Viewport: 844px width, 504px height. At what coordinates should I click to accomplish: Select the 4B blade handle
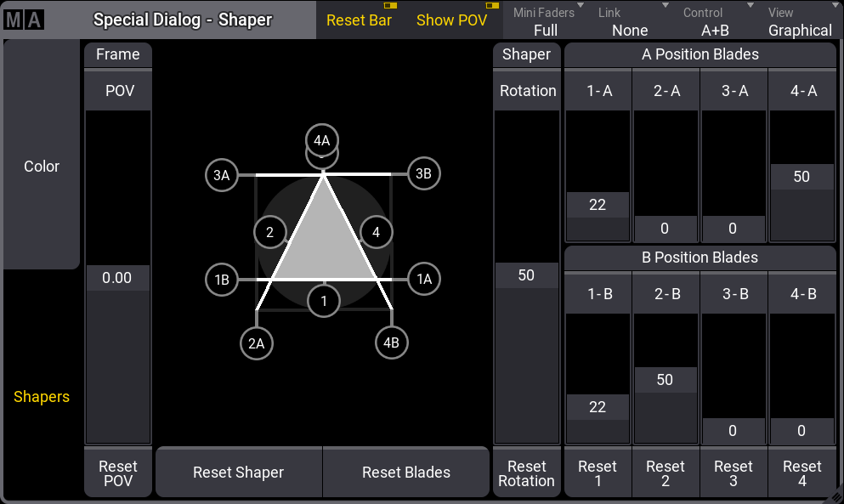(x=391, y=343)
